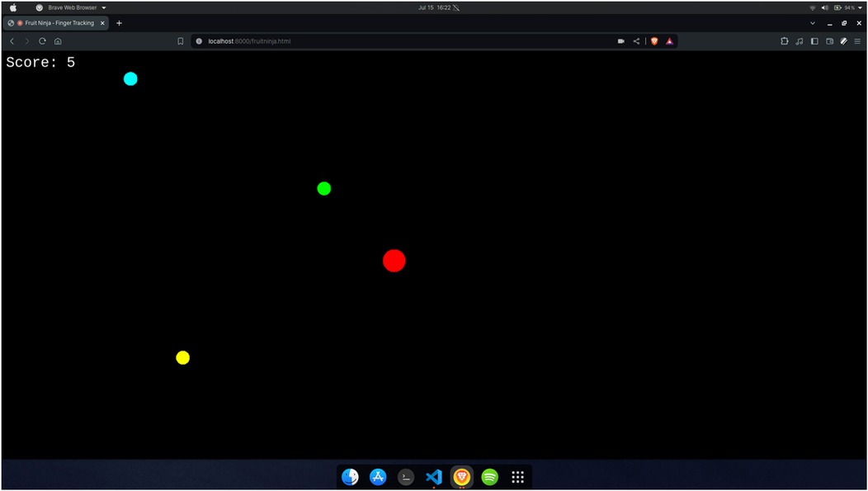Click the localhost URL address field
The height and width of the screenshot is (491, 868).
point(371,41)
